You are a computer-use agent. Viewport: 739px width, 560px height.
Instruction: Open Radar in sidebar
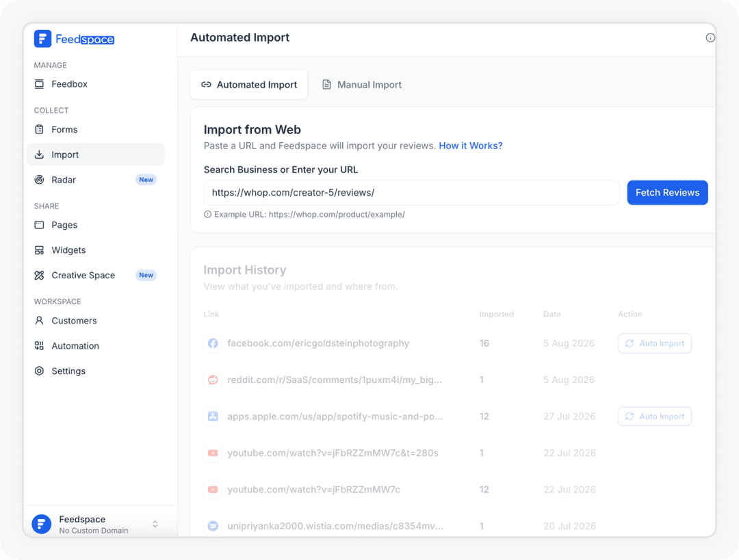pyautogui.click(x=95, y=180)
